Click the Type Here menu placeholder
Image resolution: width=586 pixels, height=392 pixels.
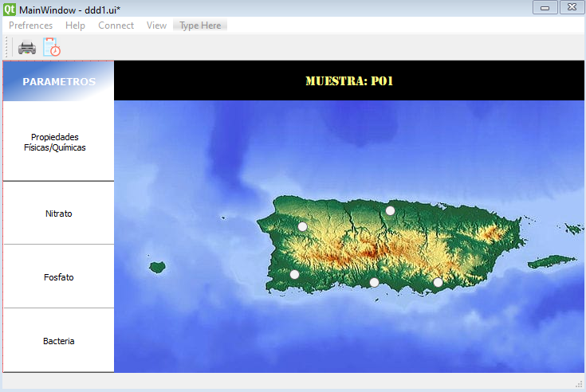pos(200,25)
